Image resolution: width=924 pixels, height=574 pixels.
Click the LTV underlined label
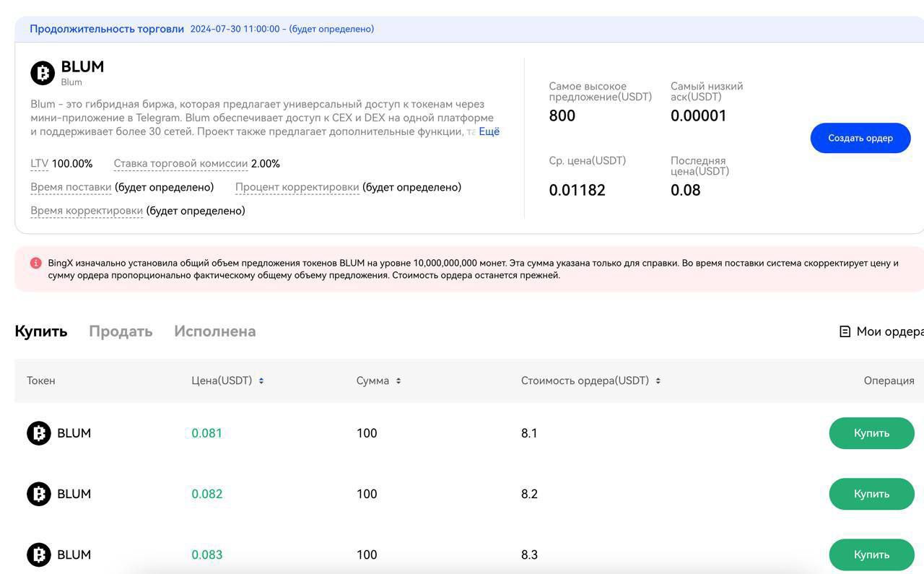(x=39, y=164)
